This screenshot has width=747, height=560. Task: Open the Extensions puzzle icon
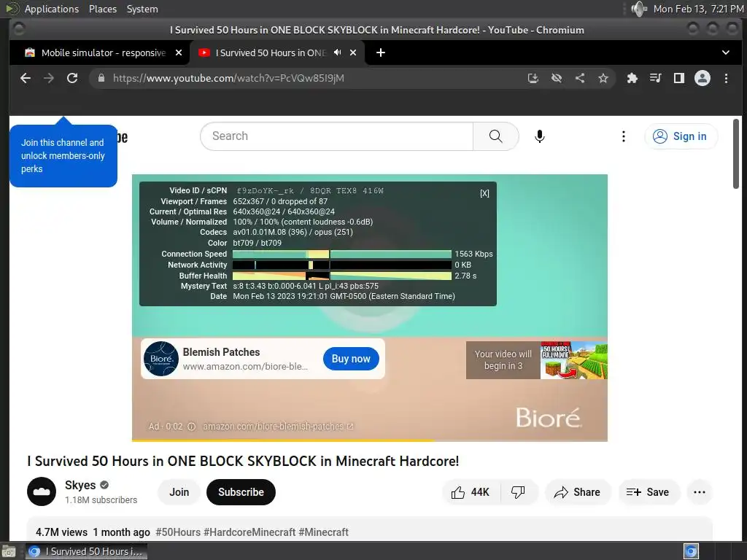click(x=632, y=78)
